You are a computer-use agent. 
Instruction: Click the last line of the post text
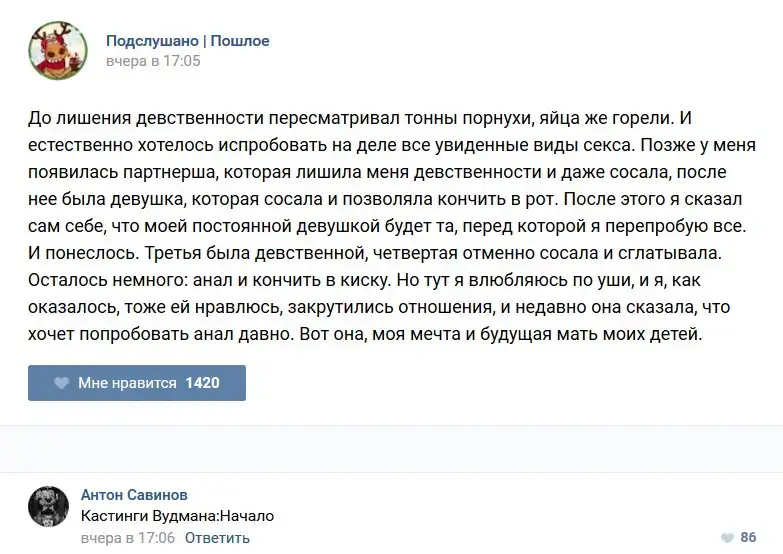pos(365,334)
